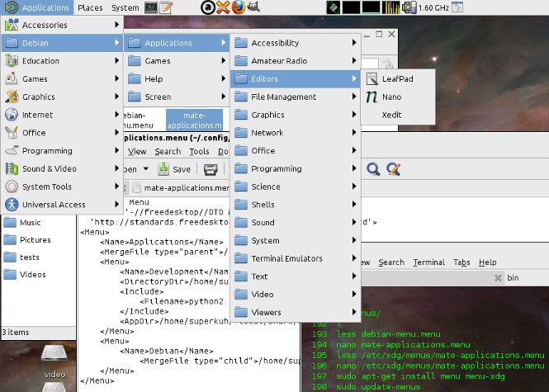Viewport: 549px width, 392px height.
Task: Open the Viewers submenu
Action: click(x=296, y=312)
